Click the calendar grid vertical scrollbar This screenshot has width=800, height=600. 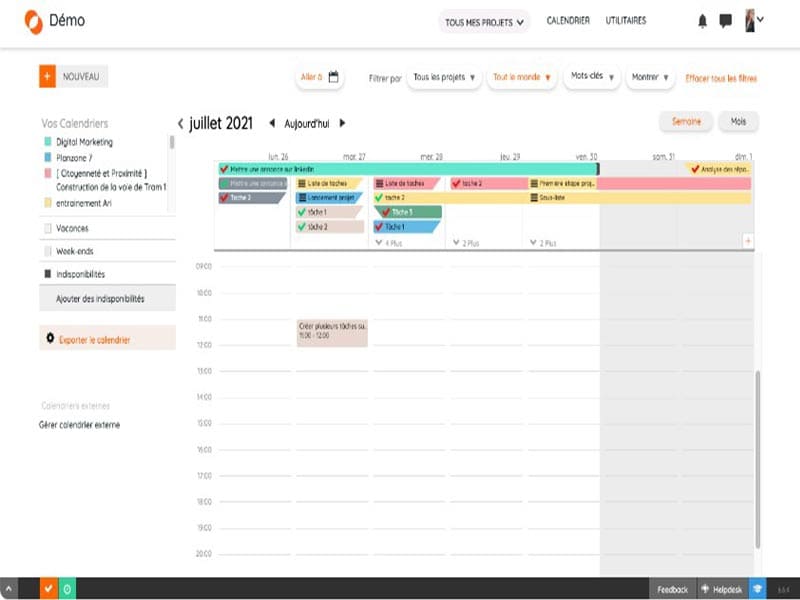[758, 459]
